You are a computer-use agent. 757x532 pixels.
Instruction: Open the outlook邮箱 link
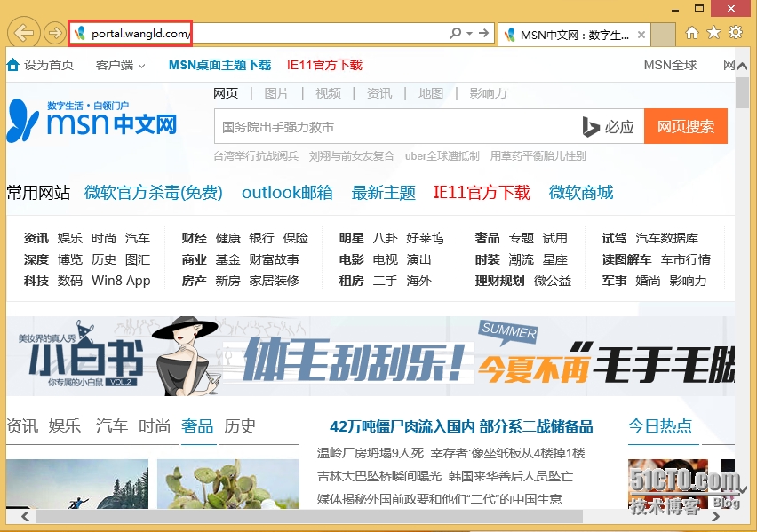click(x=287, y=192)
